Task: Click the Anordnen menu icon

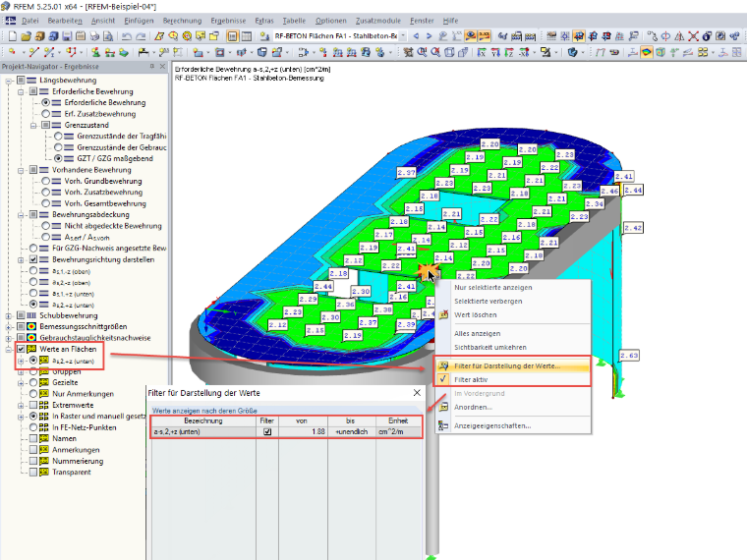Action: [x=443, y=407]
